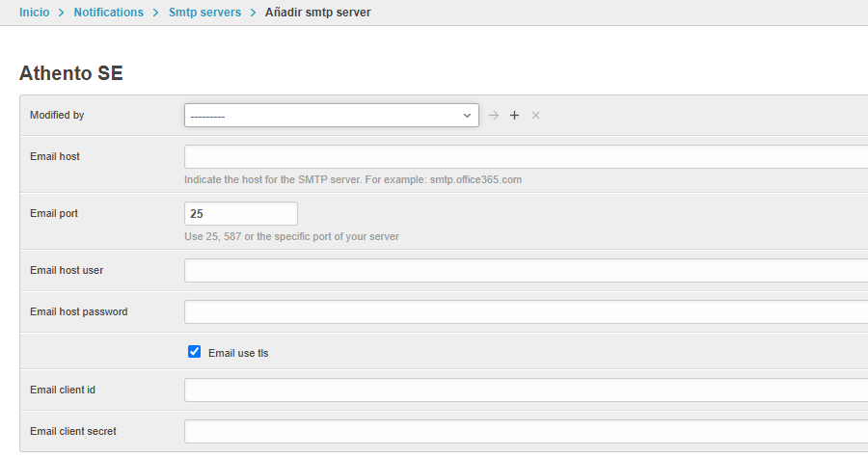Click the 'Email port' field label
Viewport: 868px width, 458px height.
pyautogui.click(x=54, y=213)
